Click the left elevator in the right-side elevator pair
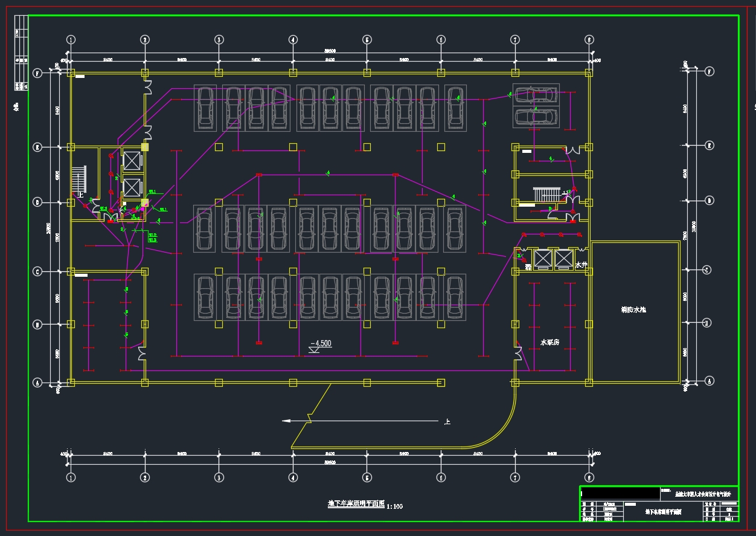Viewport: 756px width, 536px height. (542, 259)
